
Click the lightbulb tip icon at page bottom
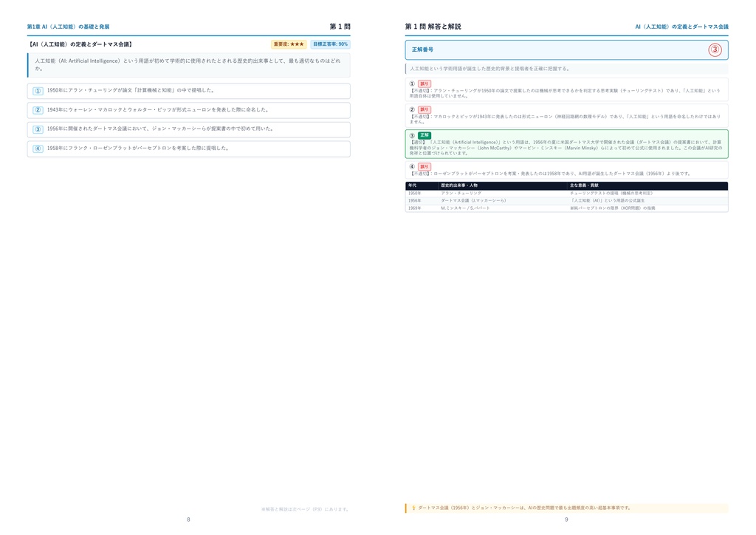click(413, 508)
